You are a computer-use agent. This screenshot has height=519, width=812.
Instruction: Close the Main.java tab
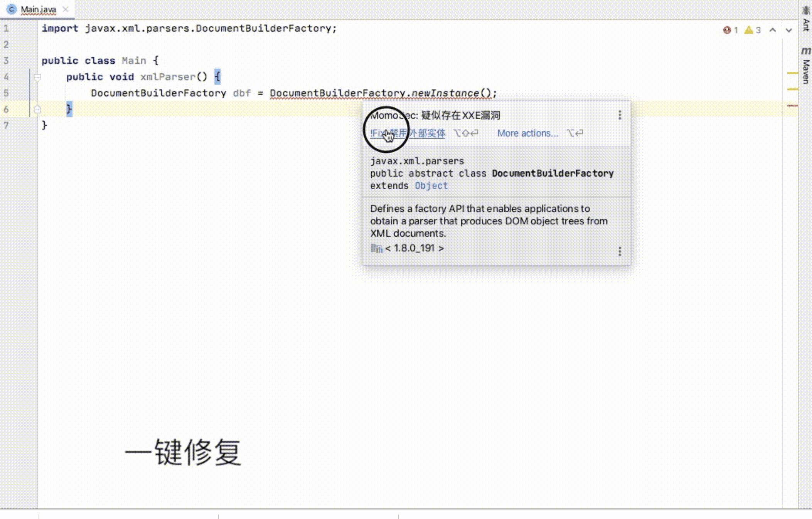coord(66,9)
